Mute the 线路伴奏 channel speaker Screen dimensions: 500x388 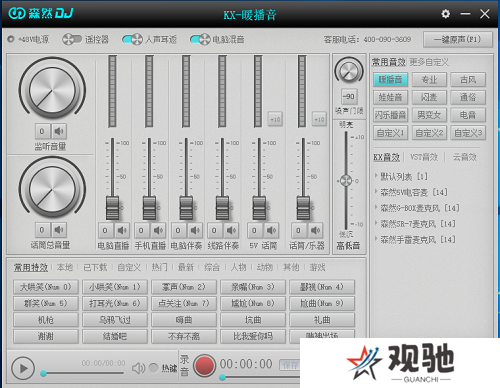[231, 230]
